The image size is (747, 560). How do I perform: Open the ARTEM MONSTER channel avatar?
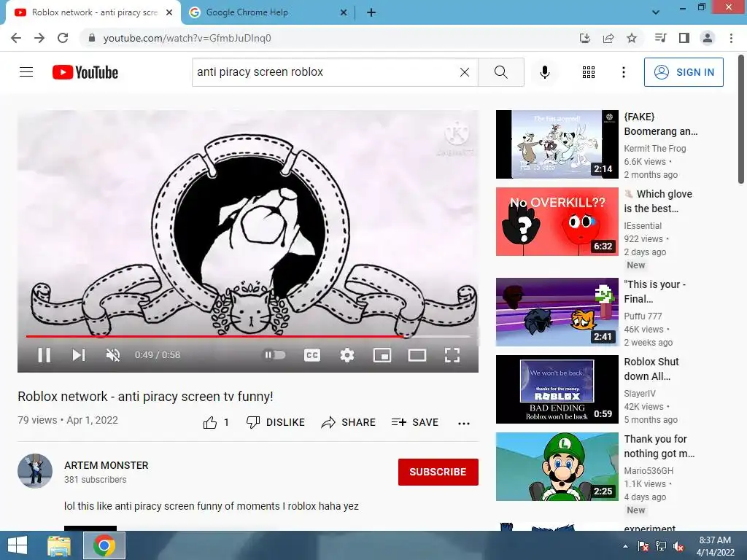pyautogui.click(x=35, y=471)
